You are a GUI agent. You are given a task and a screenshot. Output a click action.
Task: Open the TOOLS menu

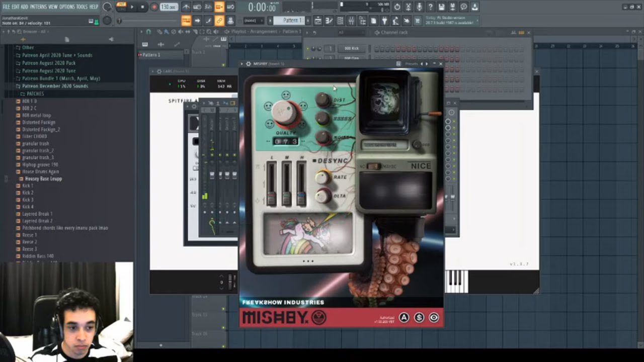point(82,7)
